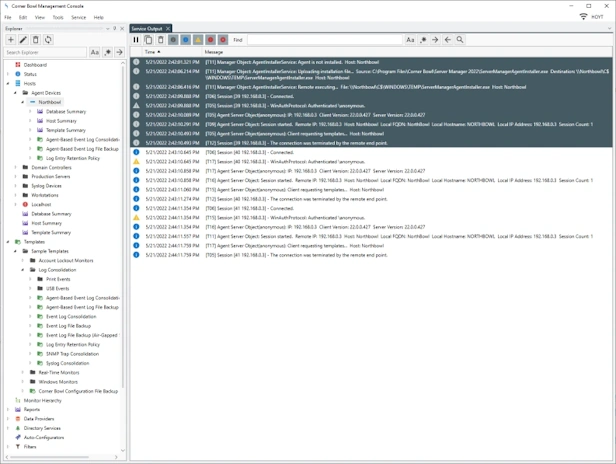Click the magnifier search icon in the output toolbar

point(460,40)
